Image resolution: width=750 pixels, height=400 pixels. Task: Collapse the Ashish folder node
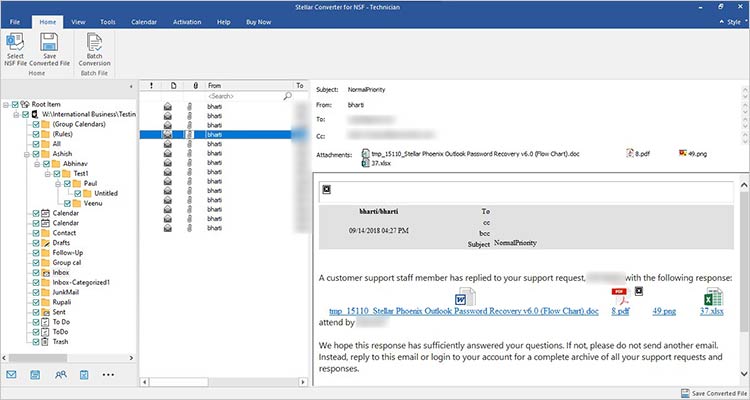pos(27,154)
